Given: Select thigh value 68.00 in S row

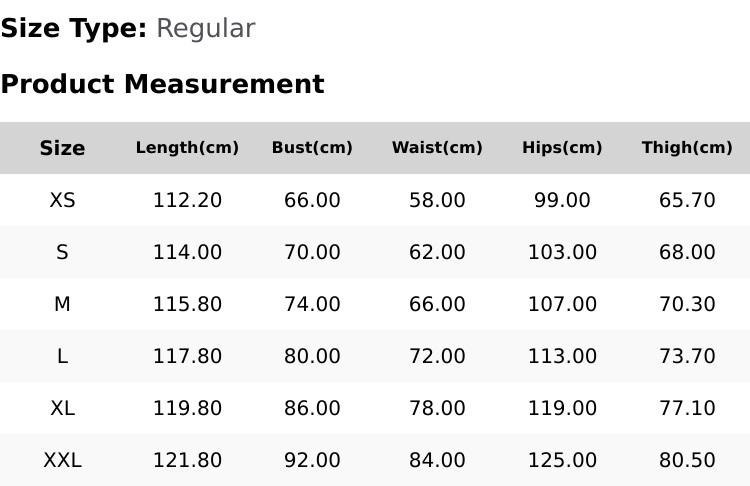Looking at the screenshot, I should [687, 252].
